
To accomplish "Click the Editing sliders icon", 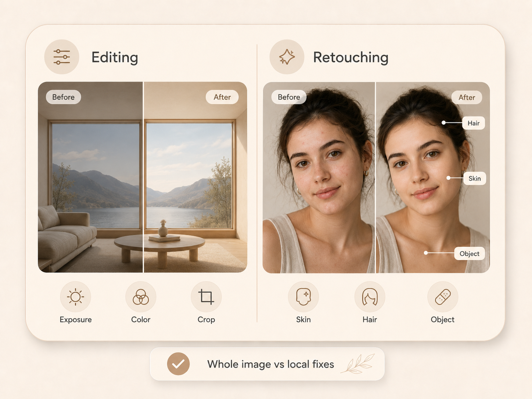I will point(62,57).
